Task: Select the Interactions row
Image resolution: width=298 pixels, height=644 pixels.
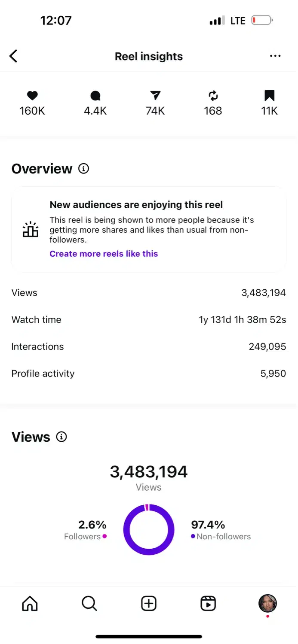Action: [149, 347]
